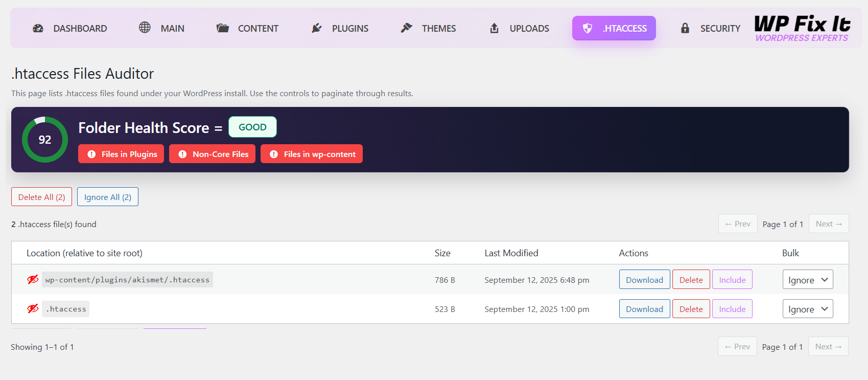Screen dimensions: 868x380
Task: Select the PLUGINS tab
Action: coord(340,28)
